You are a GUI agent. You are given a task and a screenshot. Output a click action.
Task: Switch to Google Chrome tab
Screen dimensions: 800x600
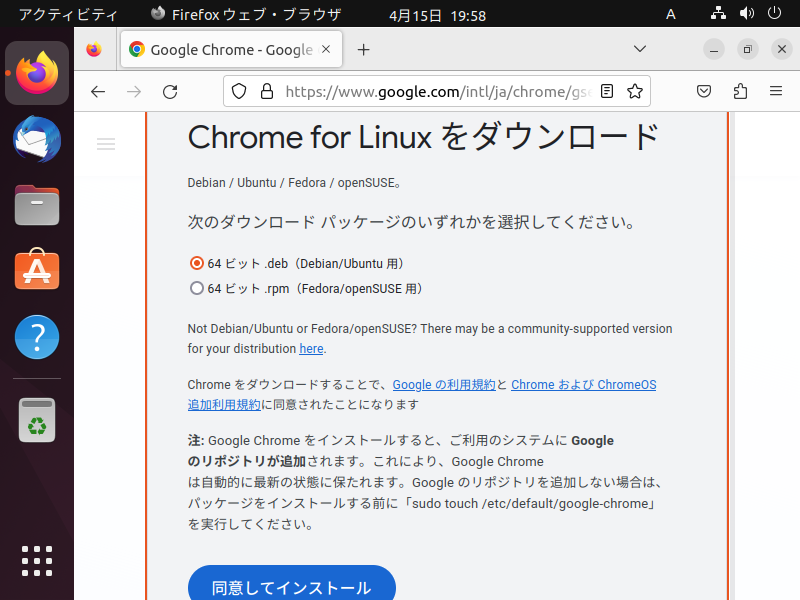[x=231, y=49]
